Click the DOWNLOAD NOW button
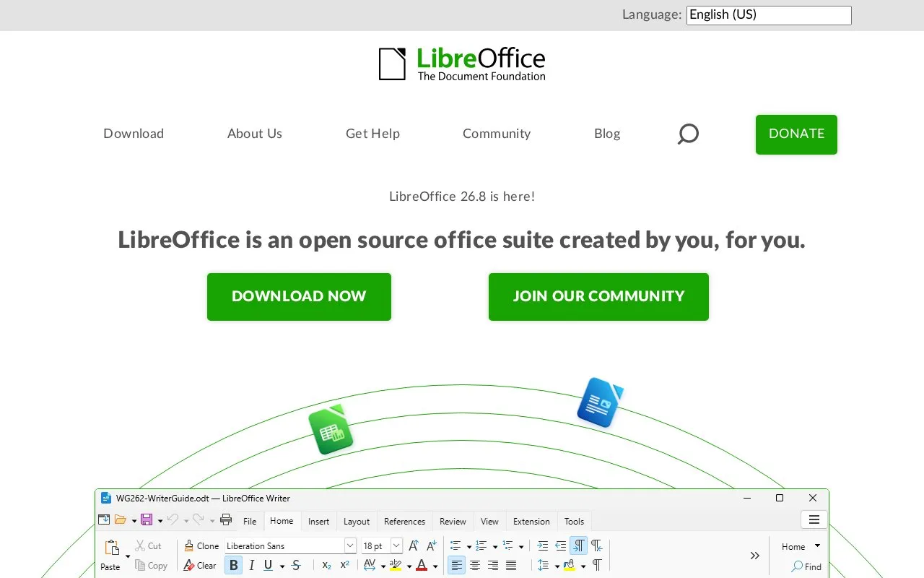This screenshot has height=578, width=924. (x=299, y=297)
